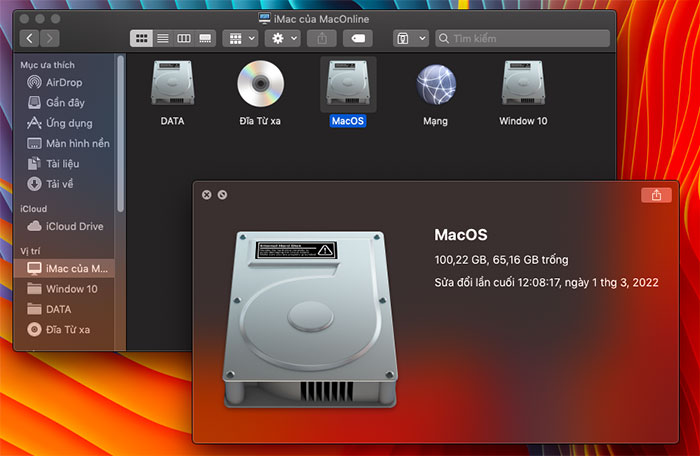Image resolution: width=700 pixels, height=456 pixels.
Task: Click the Tìm kiếm search field
Action: click(x=522, y=38)
